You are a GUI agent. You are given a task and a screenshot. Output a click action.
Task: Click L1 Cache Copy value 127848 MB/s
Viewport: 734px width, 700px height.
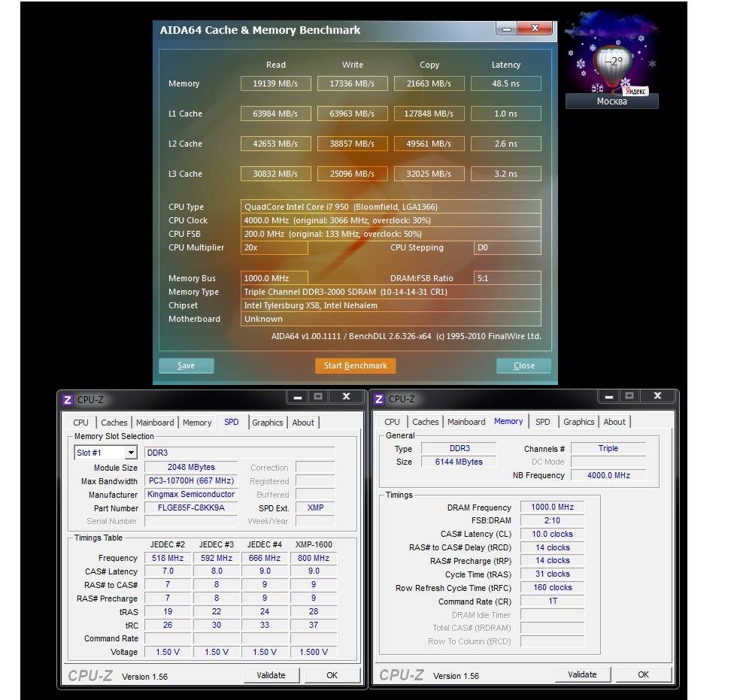pyautogui.click(x=429, y=114)
